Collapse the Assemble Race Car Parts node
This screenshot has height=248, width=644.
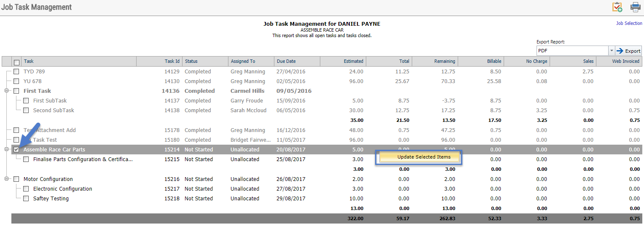point(6,149)
